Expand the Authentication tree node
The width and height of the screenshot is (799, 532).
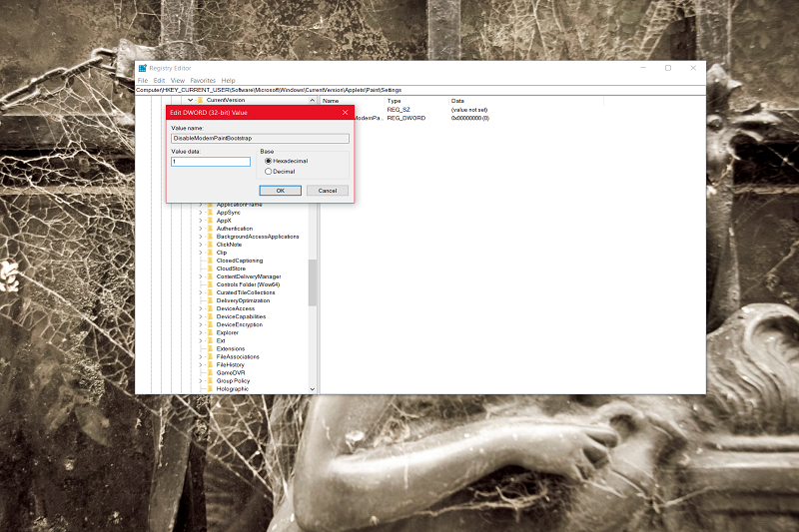coord(201,229)
